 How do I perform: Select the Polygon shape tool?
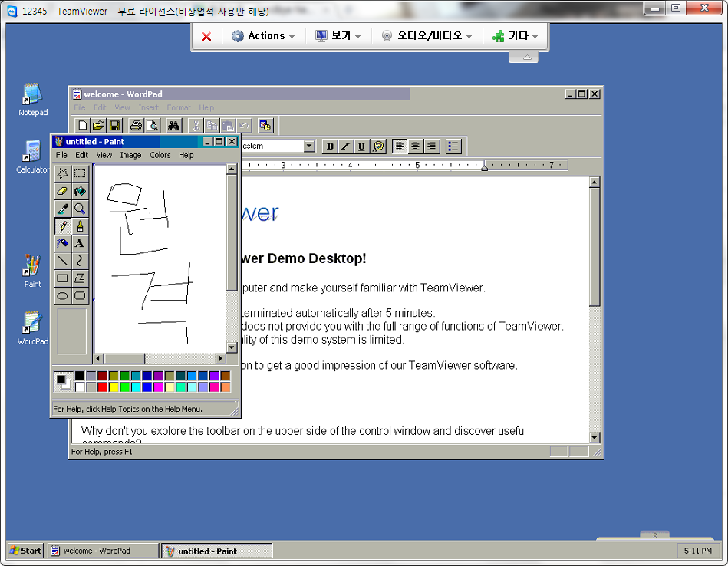point(80,278)
